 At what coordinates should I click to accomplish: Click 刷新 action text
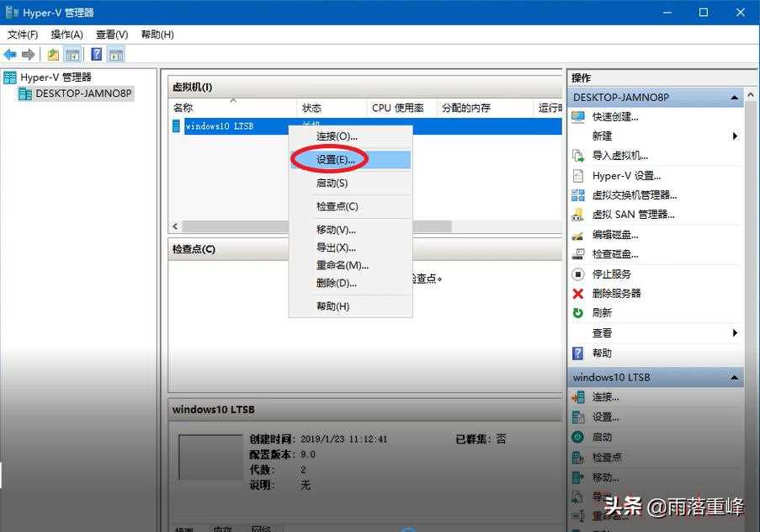[x=602, y=313]
